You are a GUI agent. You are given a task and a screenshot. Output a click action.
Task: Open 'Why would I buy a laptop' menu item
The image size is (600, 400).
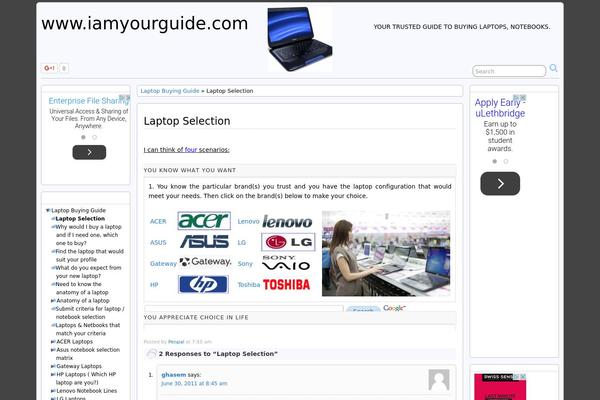coord(88,235)
